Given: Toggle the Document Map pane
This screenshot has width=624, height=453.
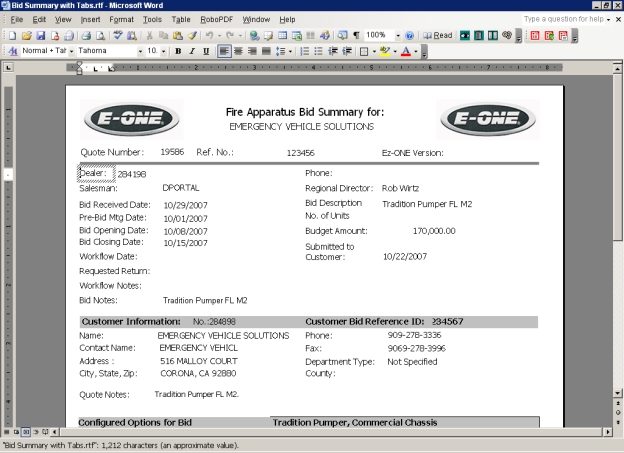Looking at the screenshot, I should pyautogui.click(x=343, y=36).
